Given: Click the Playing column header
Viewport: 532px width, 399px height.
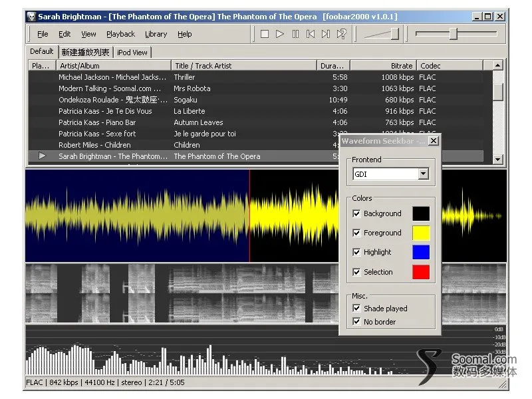Looking at the screenshot, I should click(42, 65).
